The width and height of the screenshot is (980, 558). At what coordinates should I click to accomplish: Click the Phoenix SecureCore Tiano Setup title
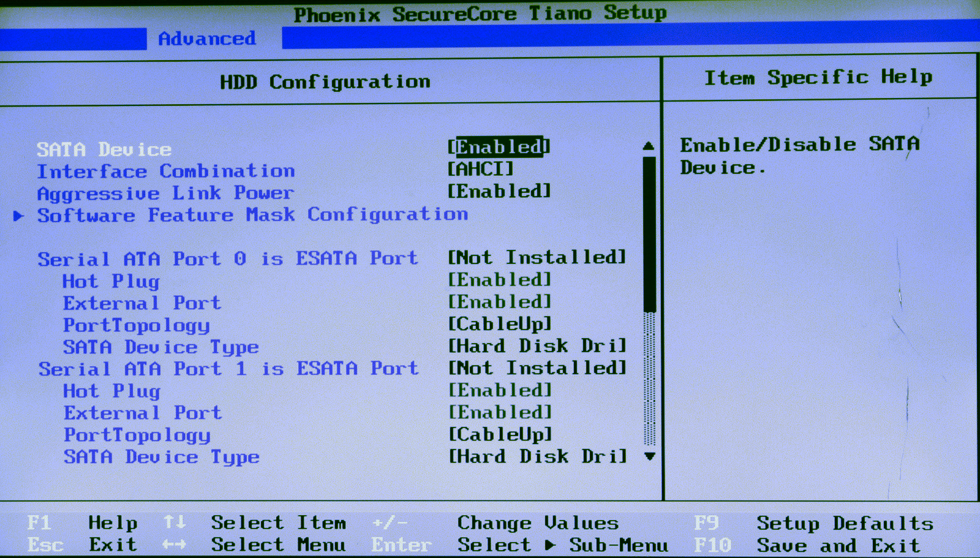tap(480, 13)
